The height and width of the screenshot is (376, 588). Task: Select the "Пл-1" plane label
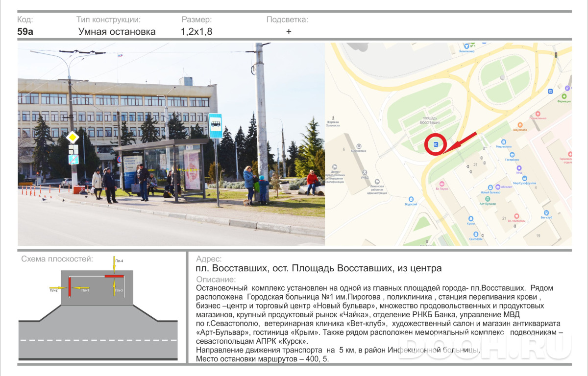click(85, 291)
